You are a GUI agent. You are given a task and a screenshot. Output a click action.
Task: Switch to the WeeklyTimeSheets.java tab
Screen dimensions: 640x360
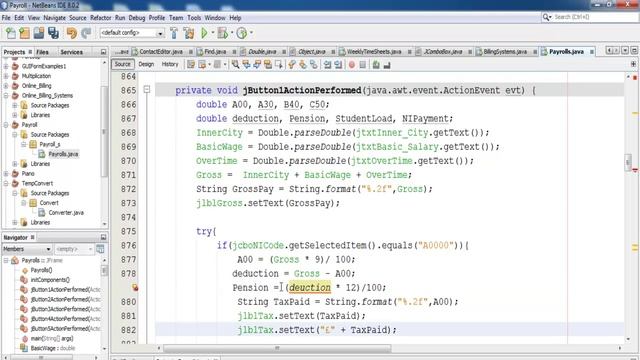[373, 51]
